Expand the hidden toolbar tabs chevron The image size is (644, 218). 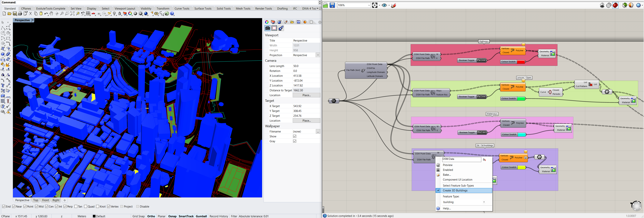pos(318,8)
